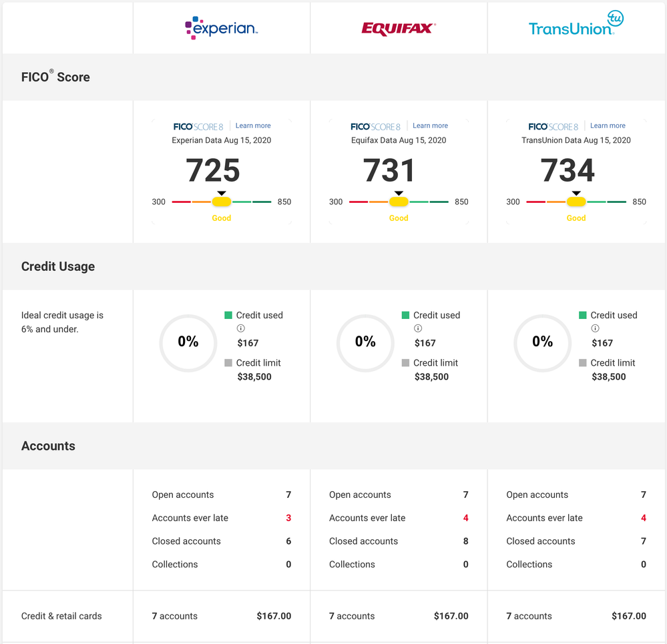Click Experian 'Collections' row

222,565
